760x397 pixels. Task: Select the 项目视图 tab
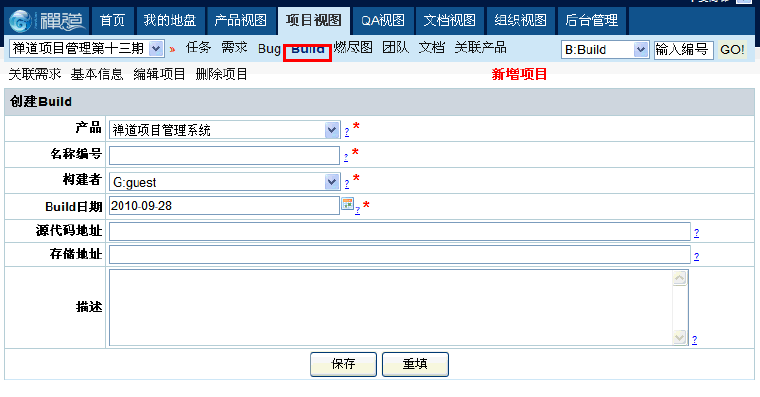[x=314, y=21]
